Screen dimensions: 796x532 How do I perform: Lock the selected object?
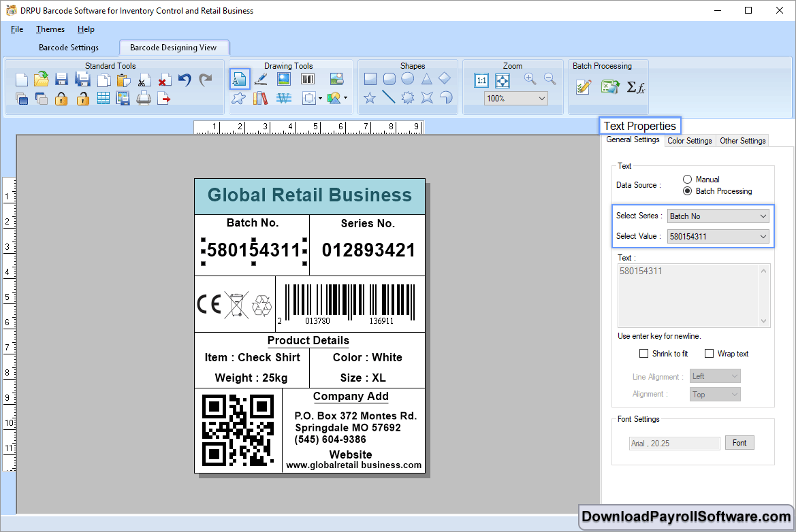click(61, 99)
